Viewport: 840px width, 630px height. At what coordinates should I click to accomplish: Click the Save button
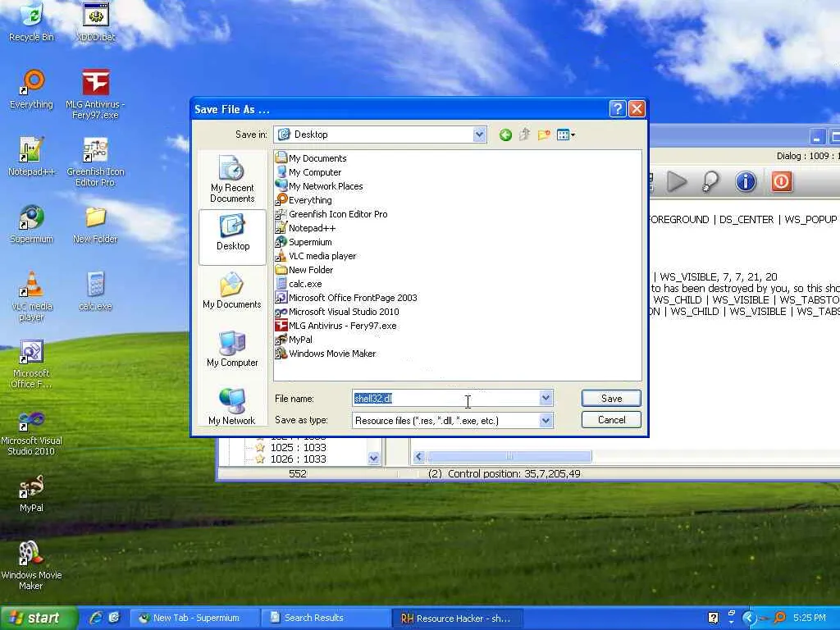coord(611,398)
